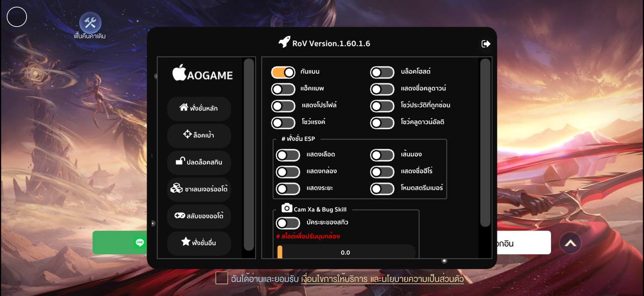Image resolution: width=644 pixels, height=296 pixels.
Task: Click the camera angle slider showing 0.0
Action: (x=346, y=252)
